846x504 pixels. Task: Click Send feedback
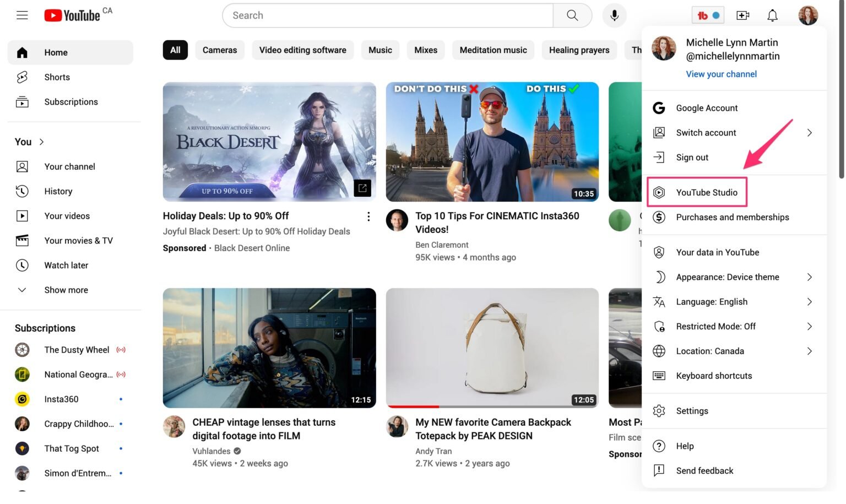(x=704, y=470)
